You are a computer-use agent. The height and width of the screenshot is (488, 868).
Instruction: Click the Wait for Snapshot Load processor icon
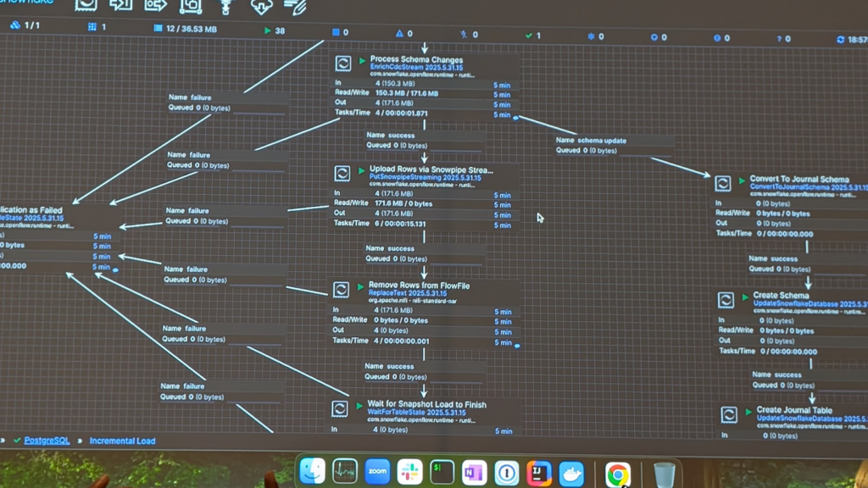pos(340,409)
